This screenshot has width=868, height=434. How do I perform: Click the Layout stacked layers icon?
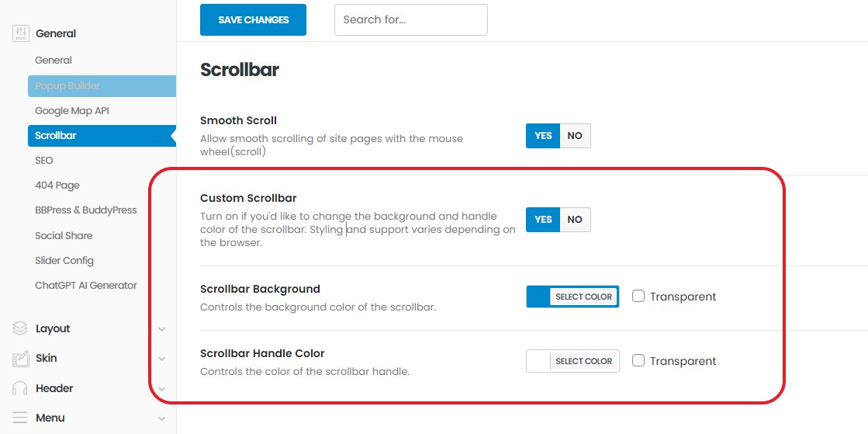click(20, 328)
